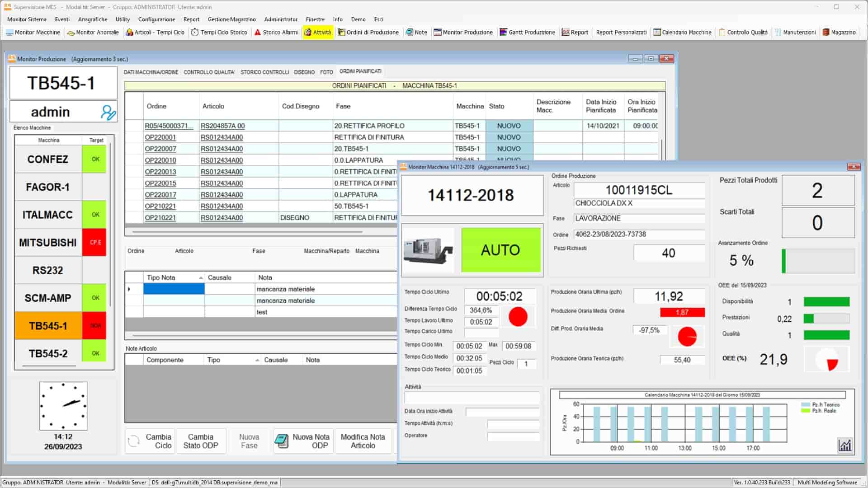Viewport: 868px width, 488px height.
Task: Select the SCM-AMP machine
Action: pos(48,298)
